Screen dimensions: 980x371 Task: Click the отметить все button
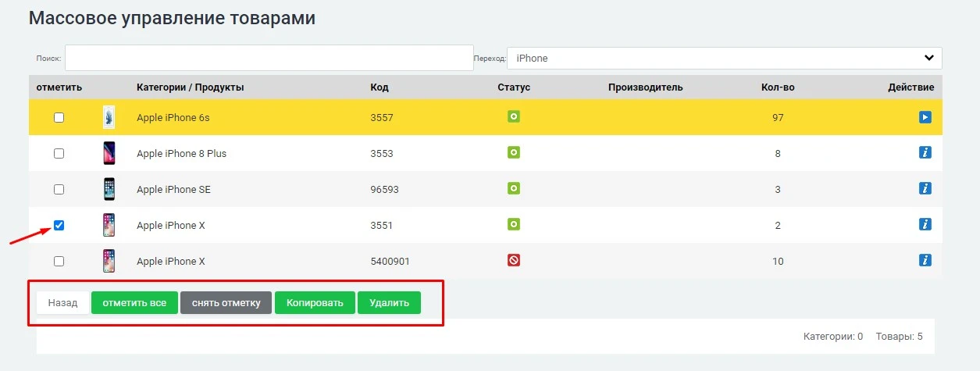click(134, 302)
